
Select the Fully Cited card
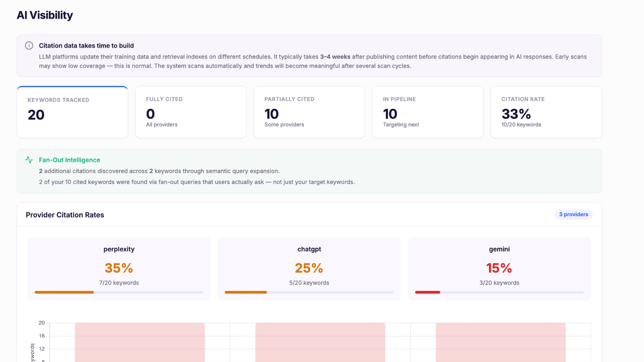(191, 112)
